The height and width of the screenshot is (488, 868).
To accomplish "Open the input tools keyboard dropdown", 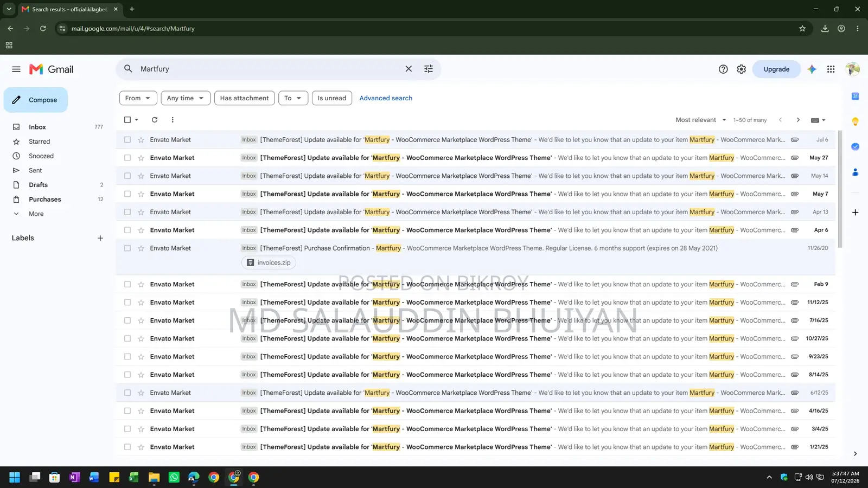I will point(818,120).
